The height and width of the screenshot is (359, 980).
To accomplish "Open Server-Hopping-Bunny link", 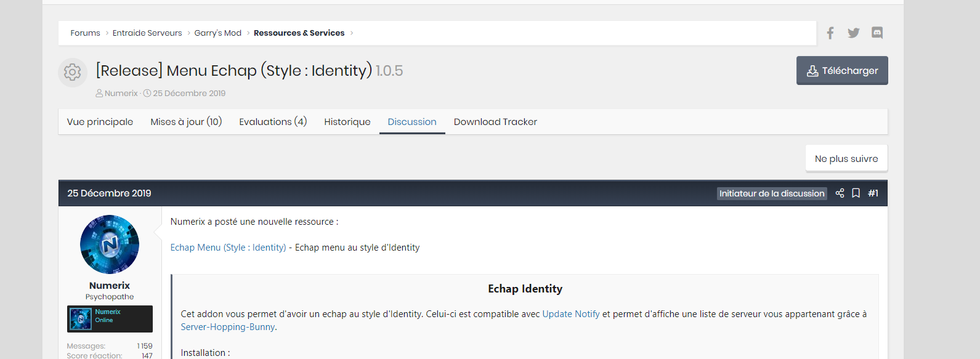I will 229,327.
